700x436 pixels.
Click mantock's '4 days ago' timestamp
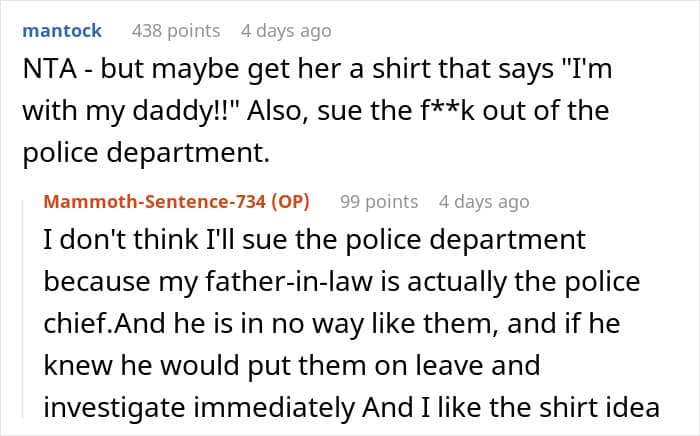285,31
